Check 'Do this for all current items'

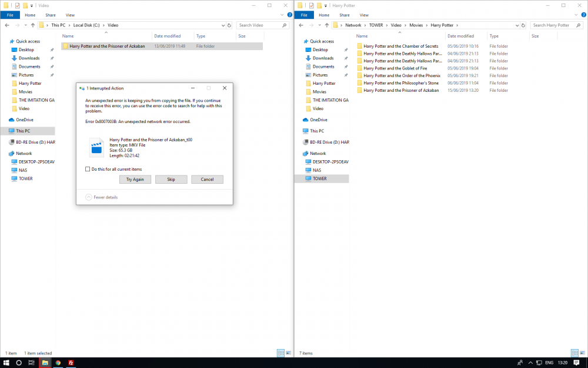88,169
